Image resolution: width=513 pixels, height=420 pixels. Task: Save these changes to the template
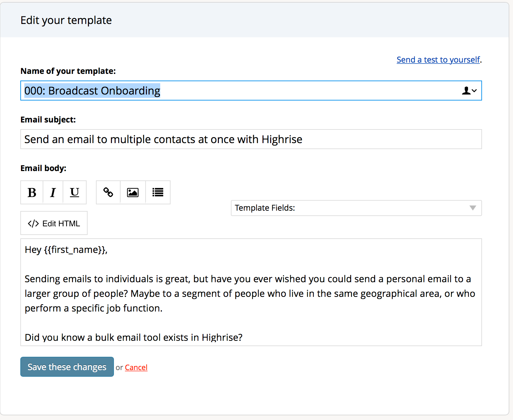(x=67, y=367)
